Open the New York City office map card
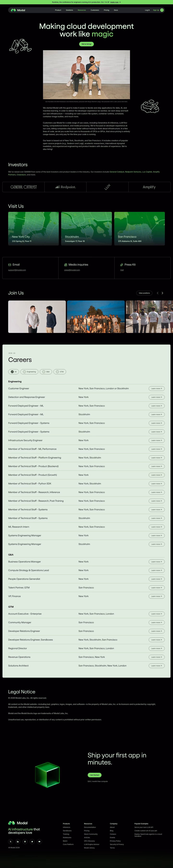 pos(33,229)
